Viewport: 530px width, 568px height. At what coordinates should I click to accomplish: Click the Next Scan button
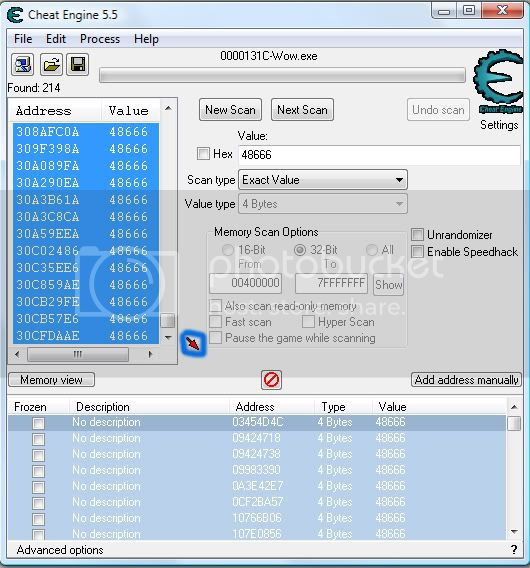coord(302,109)
